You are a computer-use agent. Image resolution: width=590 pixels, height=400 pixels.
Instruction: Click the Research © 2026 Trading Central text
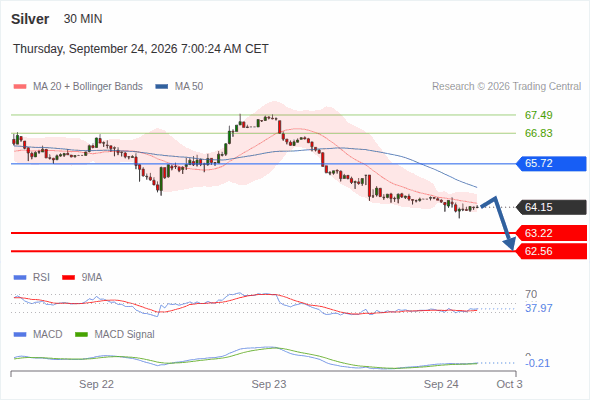point(506,87)
